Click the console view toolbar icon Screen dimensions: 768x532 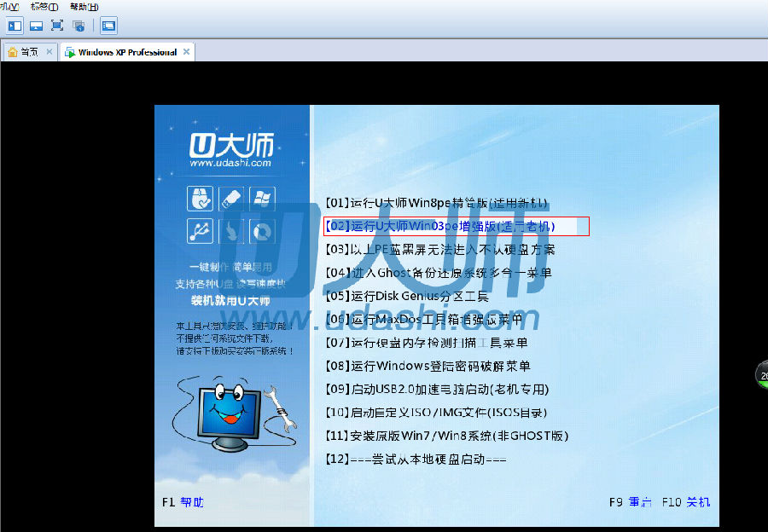108,26
